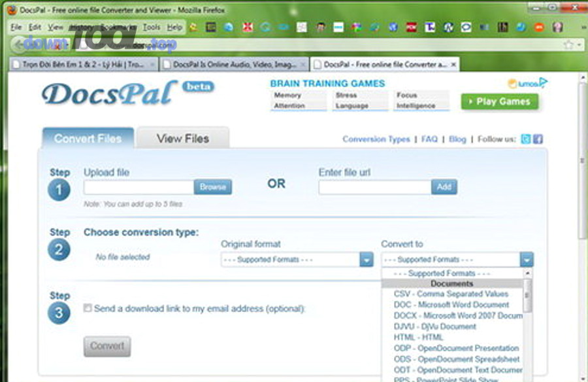This screenshot has height=382, width=588.
Task: Pick 'ODP - OpenDocument Presentation' option
Action: point(451,348)
